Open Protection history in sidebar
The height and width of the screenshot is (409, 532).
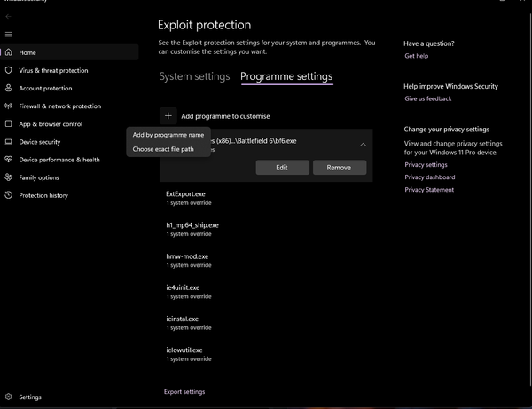[9, 195]
